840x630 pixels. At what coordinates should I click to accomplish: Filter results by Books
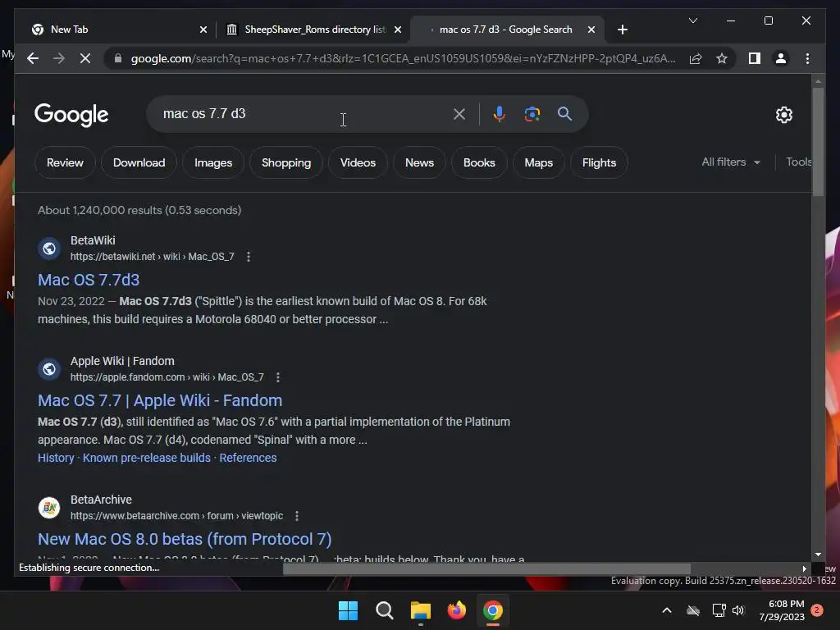[x=479, y=162]
